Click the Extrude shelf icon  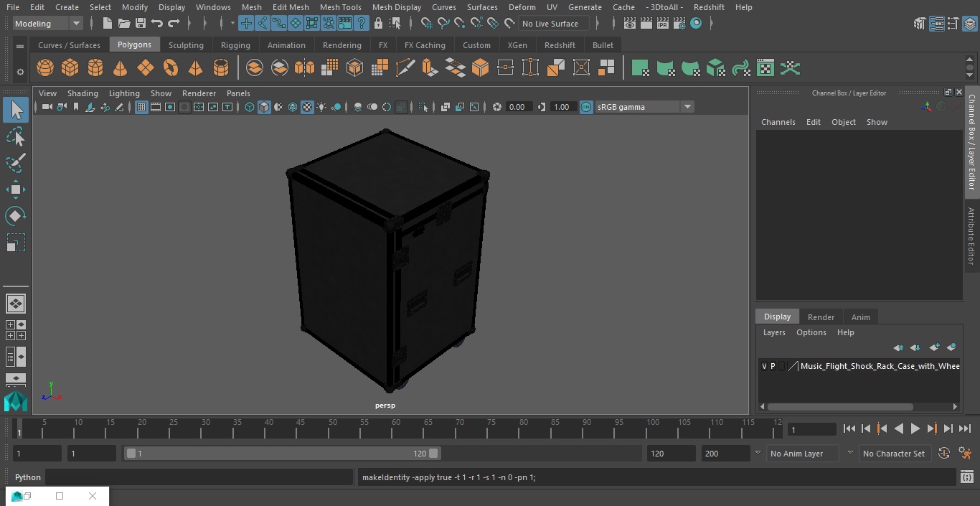click(x=430, y=68)
